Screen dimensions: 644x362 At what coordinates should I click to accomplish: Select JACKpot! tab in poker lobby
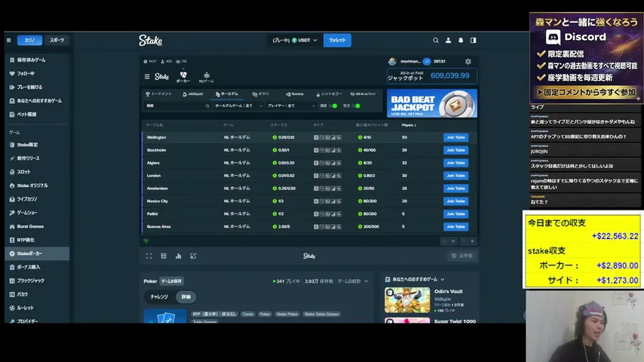(x=193, y=94)
